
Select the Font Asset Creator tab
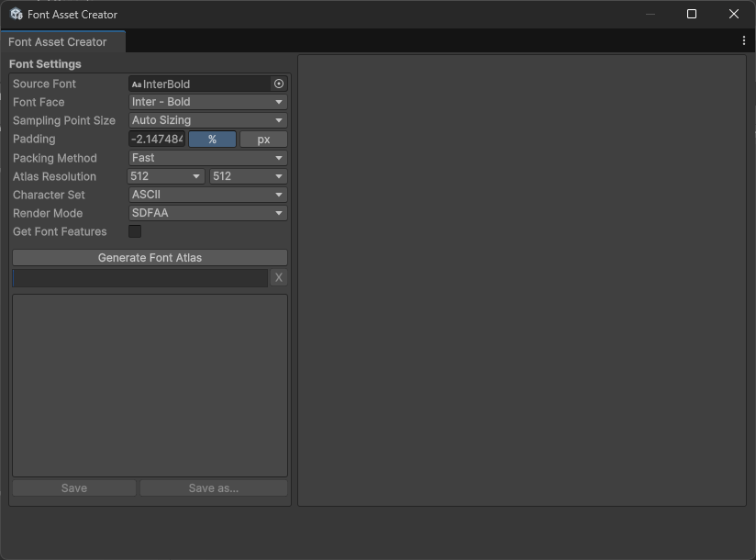point(58,41)
